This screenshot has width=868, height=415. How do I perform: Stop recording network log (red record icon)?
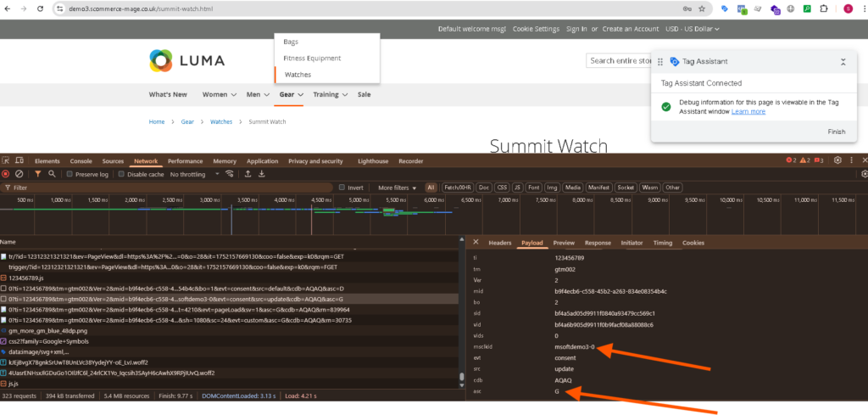(x=6, y=174)
